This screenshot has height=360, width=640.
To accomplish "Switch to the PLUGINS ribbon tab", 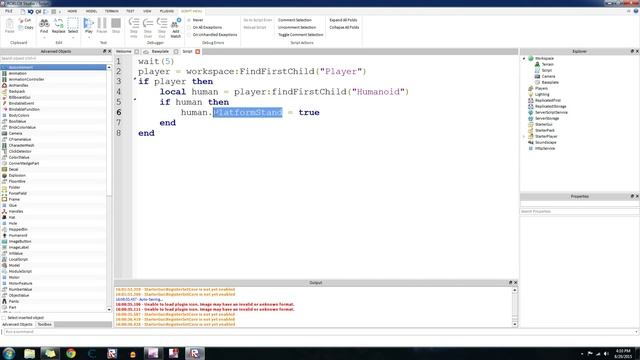I will [167, 11].
